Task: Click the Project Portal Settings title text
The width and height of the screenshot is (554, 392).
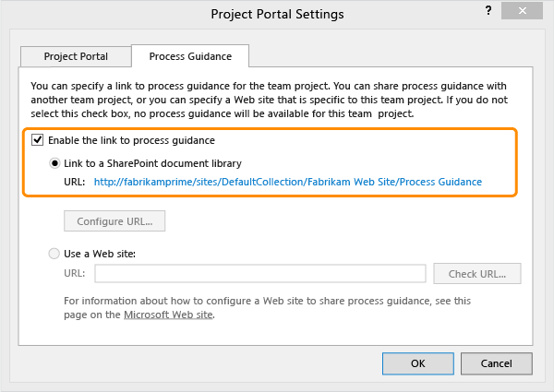Action: pos(277,14)
